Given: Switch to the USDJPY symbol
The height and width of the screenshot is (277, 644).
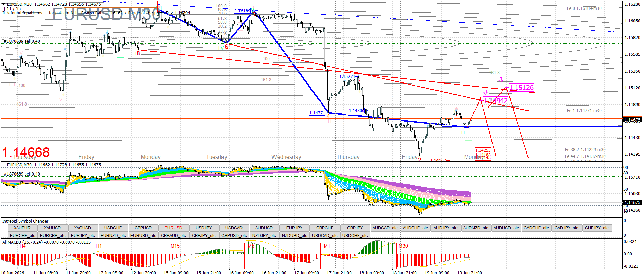Looking at the screenshot, I should tap(204, 228).
